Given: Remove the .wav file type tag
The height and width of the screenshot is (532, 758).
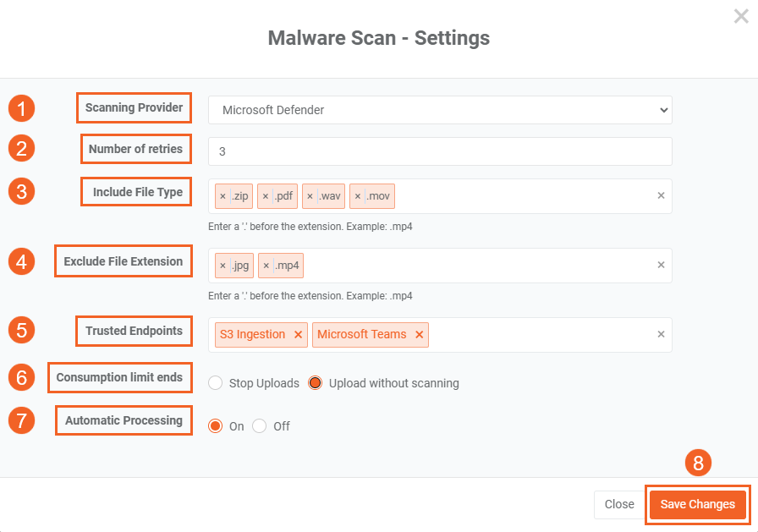Looking at the screenshot, I should (310, 196).
